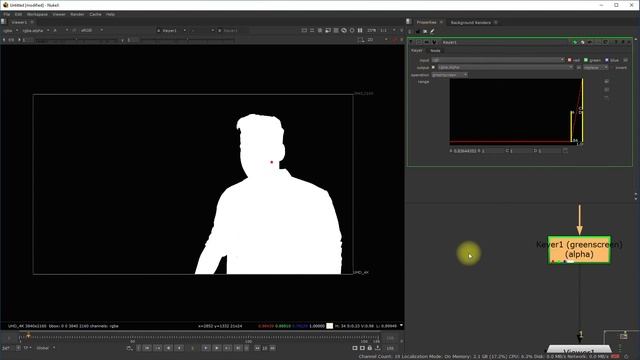This screenshot has height=360, width=640.
Task: Toggle the green input channel checkbox
Action: coord(586,60)
